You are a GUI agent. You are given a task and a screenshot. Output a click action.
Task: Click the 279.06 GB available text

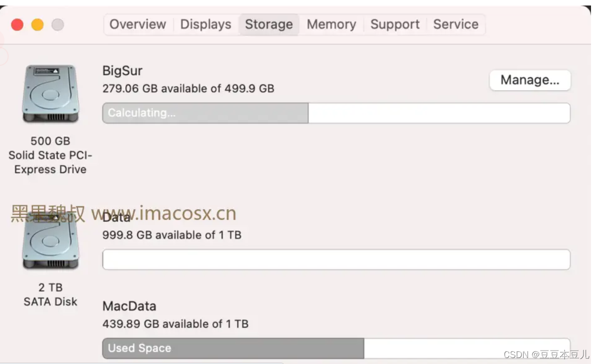(x=188, y=89)
